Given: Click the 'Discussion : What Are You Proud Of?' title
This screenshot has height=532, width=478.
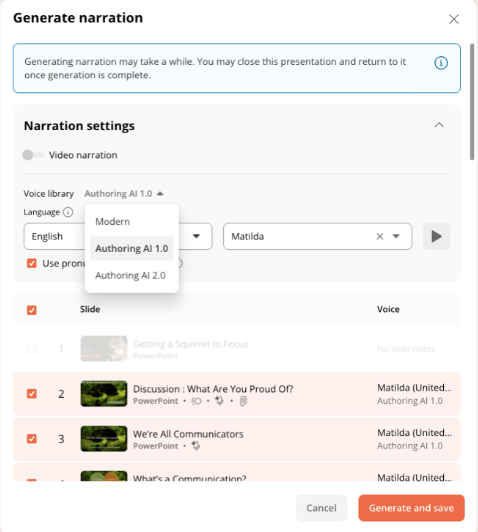Looking at the screenshot, I should coord(213,389).
